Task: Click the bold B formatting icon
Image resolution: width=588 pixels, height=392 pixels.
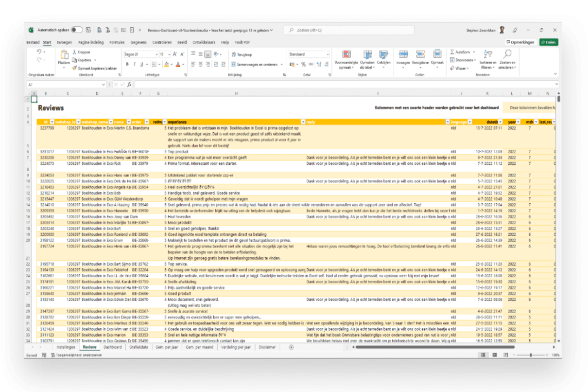Action: [127, 64]
